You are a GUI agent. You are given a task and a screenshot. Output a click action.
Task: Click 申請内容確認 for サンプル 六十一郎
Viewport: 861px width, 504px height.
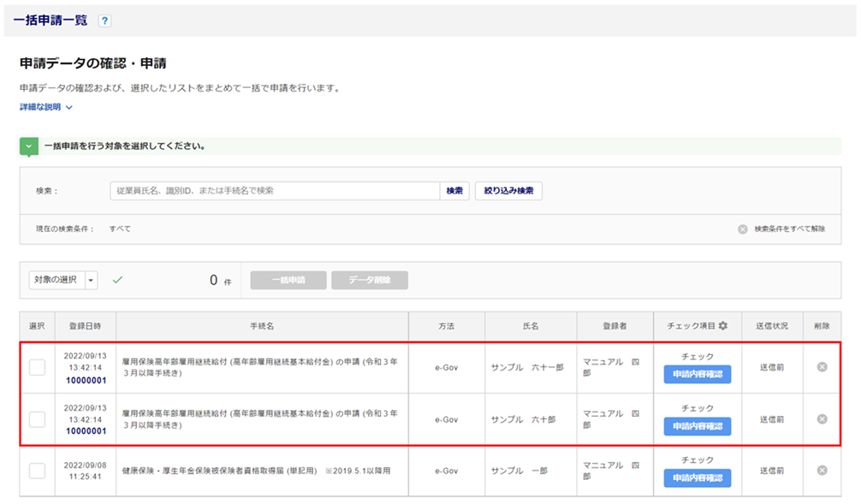pos(697,375)
